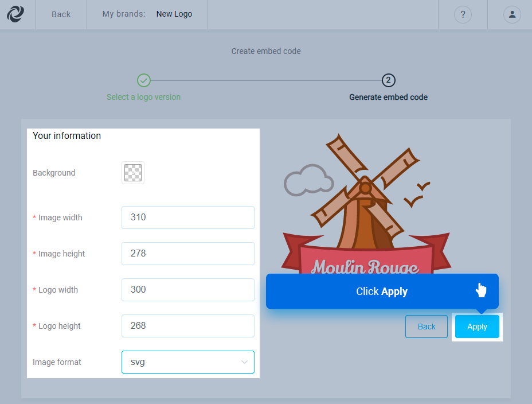Click the 'Select a logo version' label
Screen dimensions: 532x404
[143, 97]
